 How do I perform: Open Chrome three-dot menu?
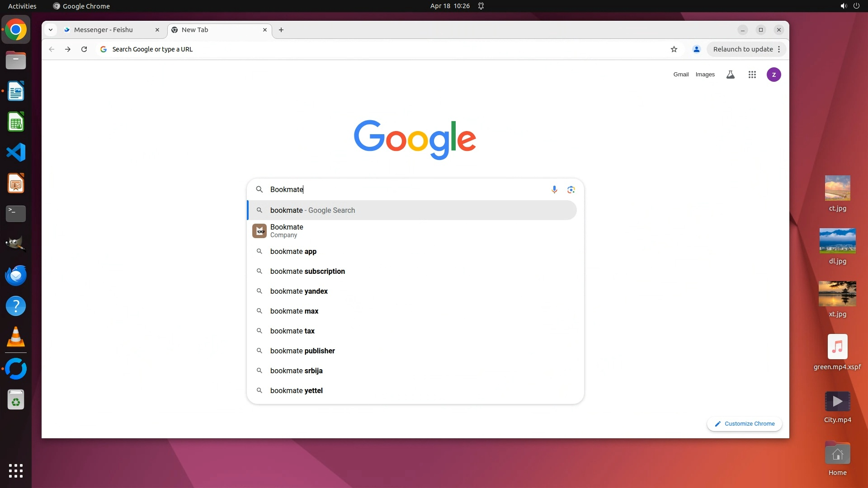pos(779,49)
